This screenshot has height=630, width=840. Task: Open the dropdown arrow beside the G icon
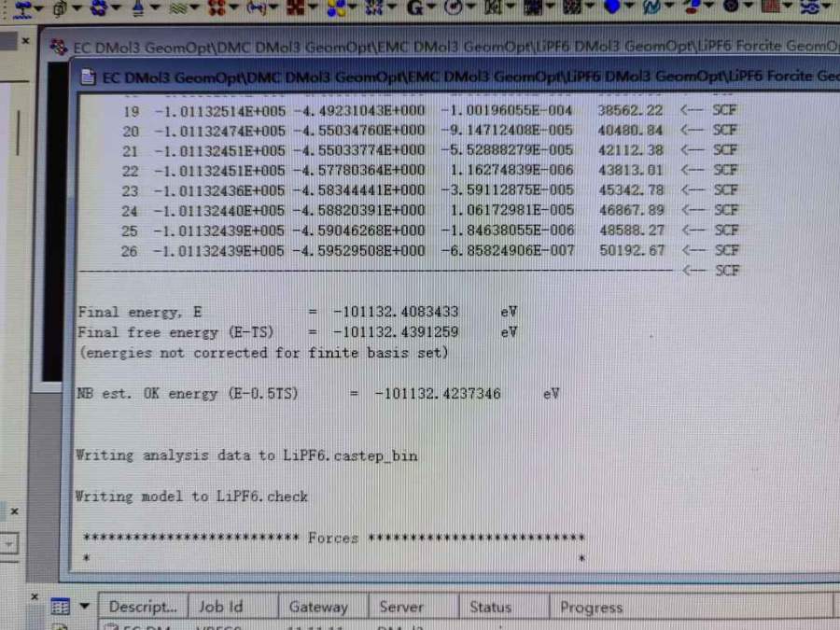pyautogui.click(x=430, y=8)
